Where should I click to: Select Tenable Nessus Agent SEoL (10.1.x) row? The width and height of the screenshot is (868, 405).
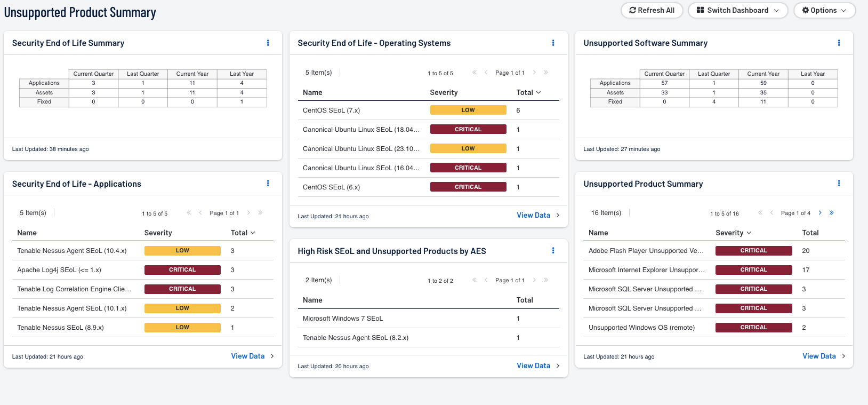point(143,308)
